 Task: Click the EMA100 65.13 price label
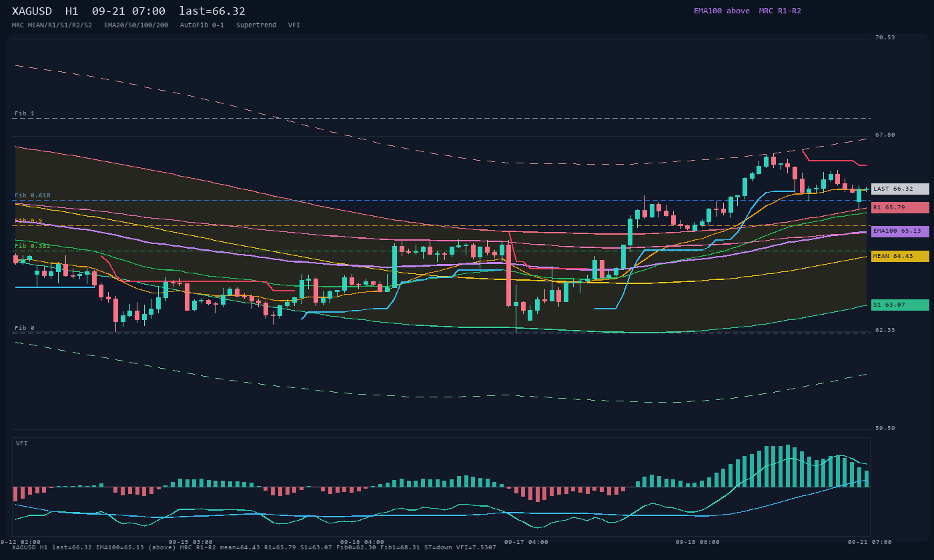900,231
